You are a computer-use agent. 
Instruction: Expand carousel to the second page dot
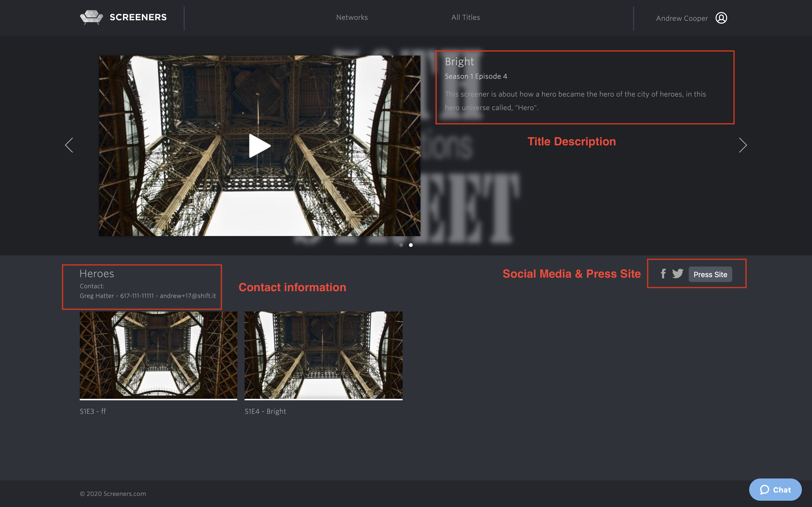click(x=411, y=245)
